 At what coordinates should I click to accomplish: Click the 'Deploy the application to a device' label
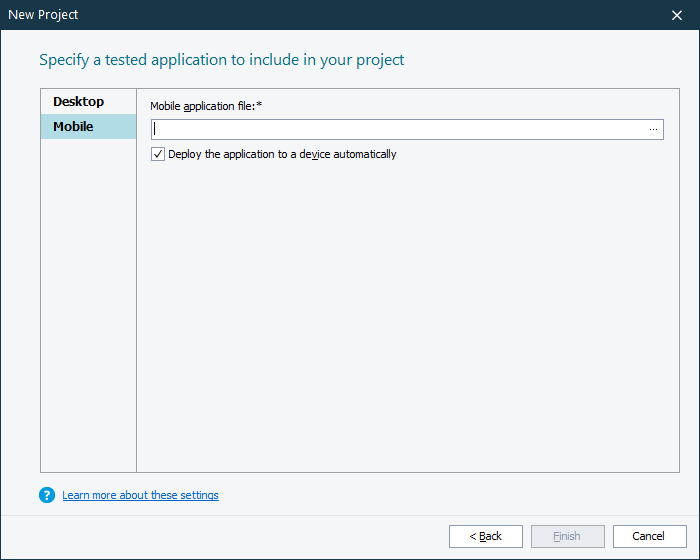[x=282, y=154]
